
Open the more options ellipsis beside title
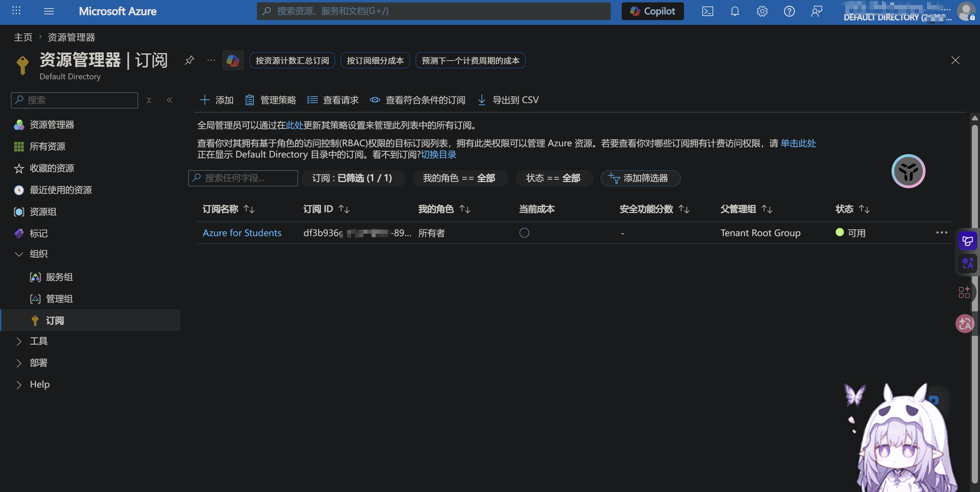click(x=211, y=60)
